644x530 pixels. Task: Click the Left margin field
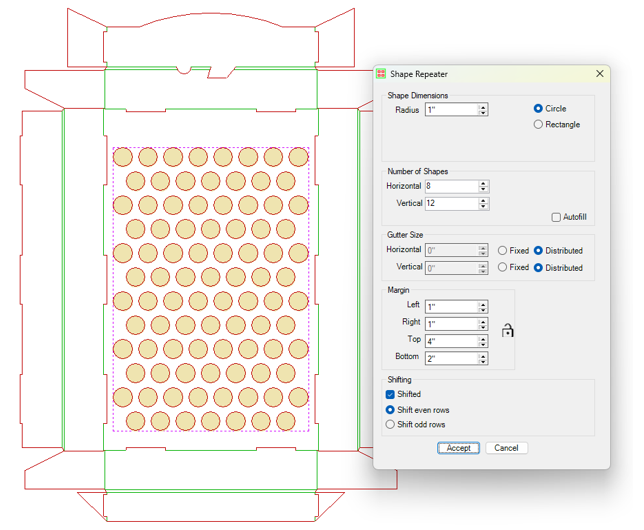(451, 306)
